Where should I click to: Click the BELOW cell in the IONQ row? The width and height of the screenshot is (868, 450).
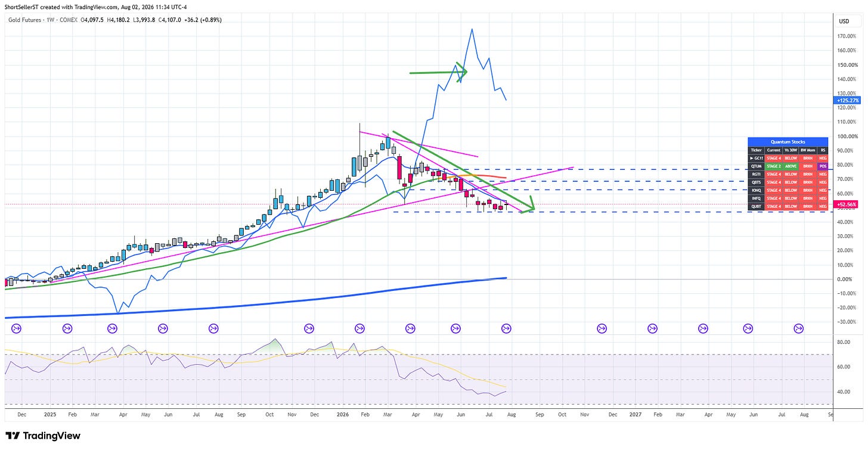791,190
